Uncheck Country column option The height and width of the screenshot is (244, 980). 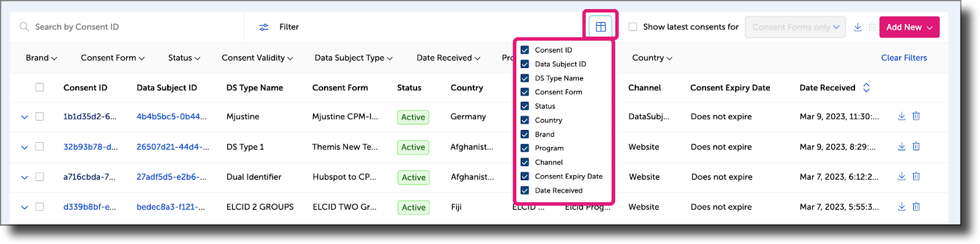[x=525, y=120]
